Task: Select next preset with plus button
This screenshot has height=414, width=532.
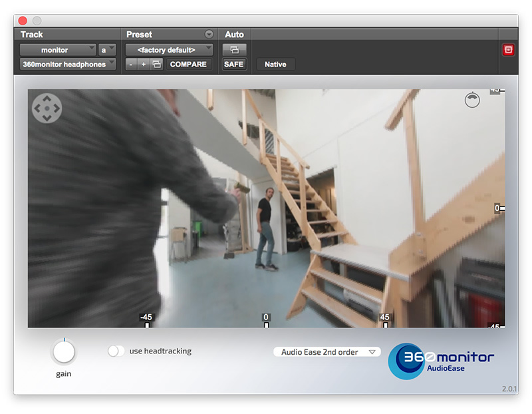Action: (144, 64)
